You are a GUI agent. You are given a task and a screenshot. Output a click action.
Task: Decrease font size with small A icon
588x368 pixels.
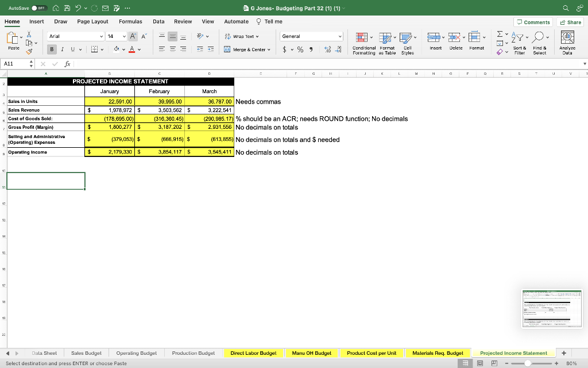coord(144,36)
